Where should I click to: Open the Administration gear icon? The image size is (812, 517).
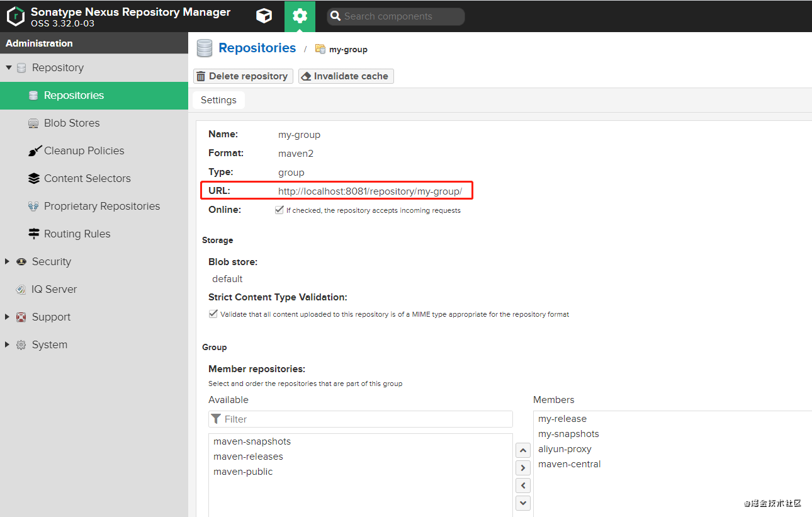point(300,16)
